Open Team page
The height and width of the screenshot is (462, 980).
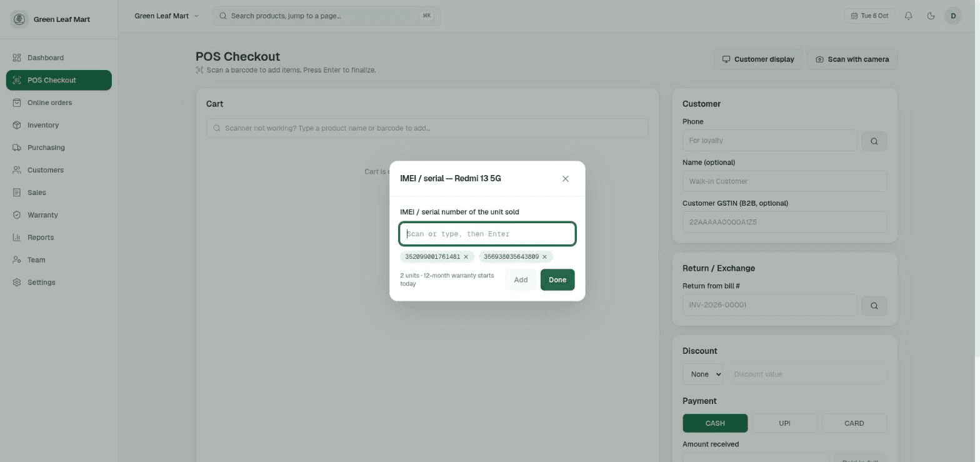pyautogui.click(x=59, y=260)
